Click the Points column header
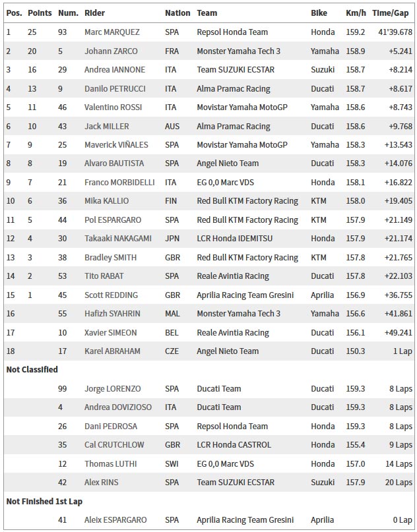The height and width of the screenshot is (532, 417). 40,13
